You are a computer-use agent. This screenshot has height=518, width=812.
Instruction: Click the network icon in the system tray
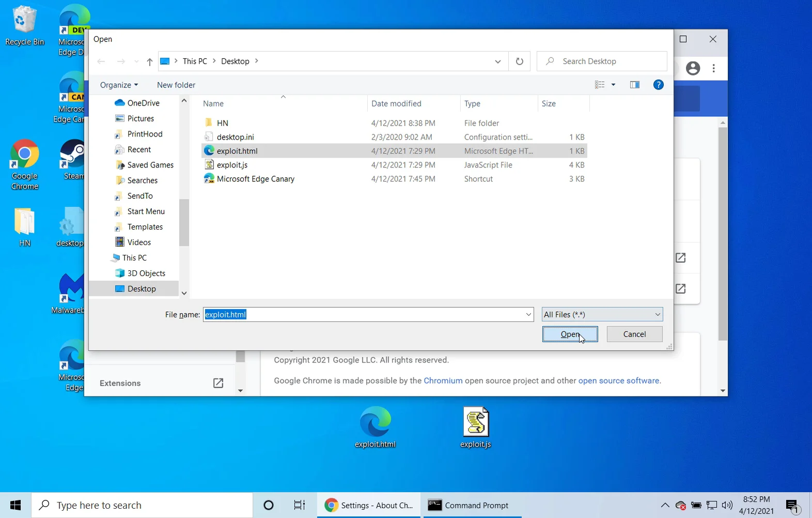[x=712, y=505]
